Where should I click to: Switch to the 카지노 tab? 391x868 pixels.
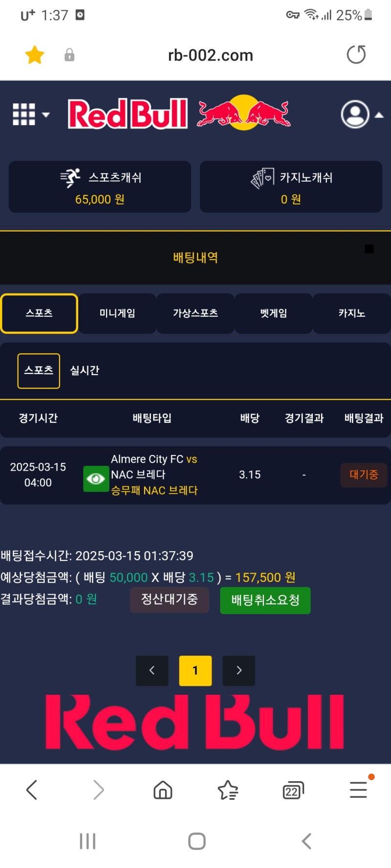click(352, 313)
